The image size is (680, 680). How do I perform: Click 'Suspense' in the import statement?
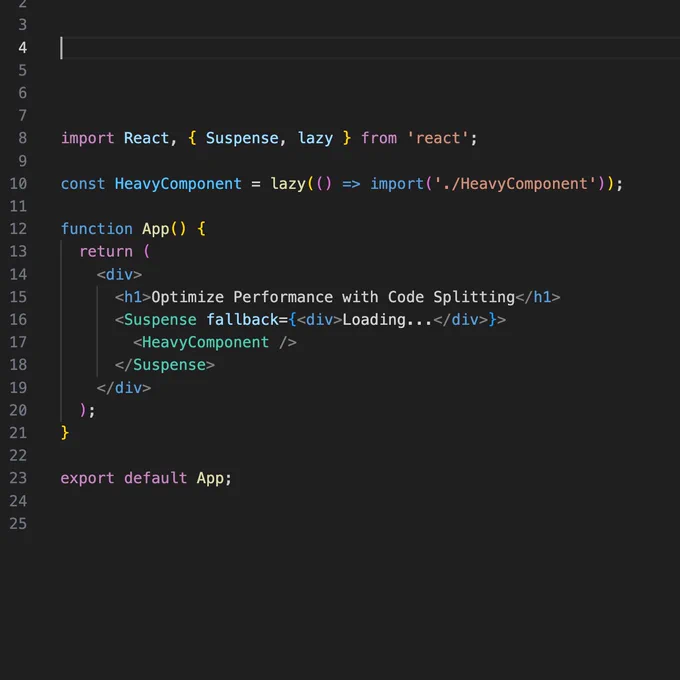pyautogui.click(x=242, y=138)
